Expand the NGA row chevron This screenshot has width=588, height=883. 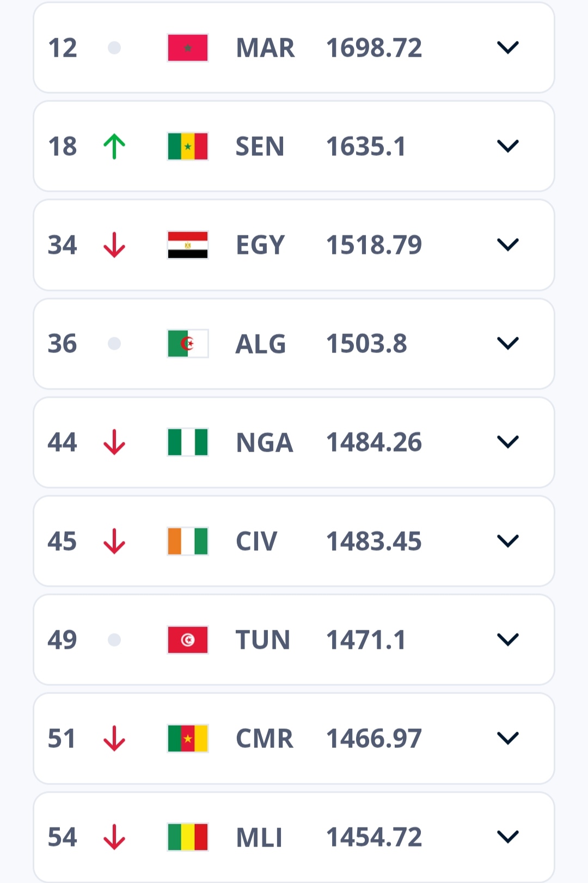(x=508, y=442)
